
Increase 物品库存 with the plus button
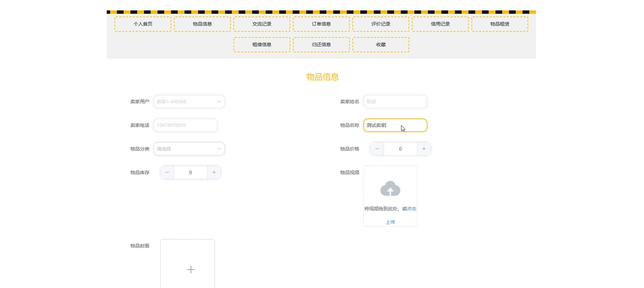point(214,172)
